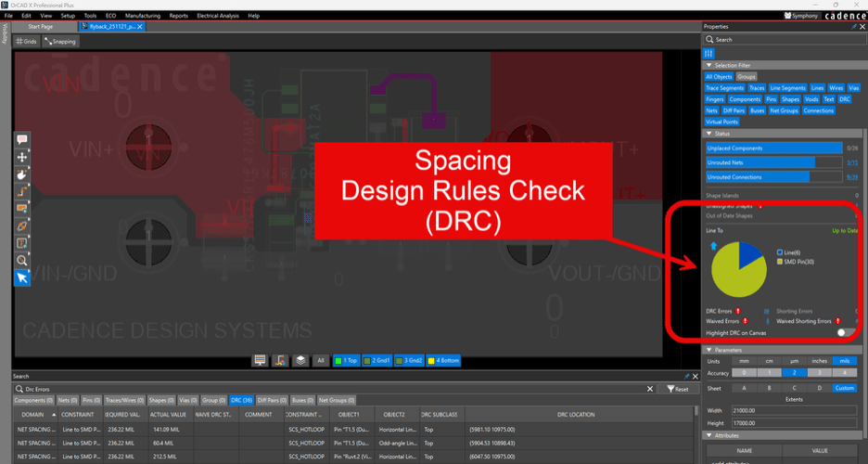
Task: Open the ECO menu
Action: [x=110, y=16]
